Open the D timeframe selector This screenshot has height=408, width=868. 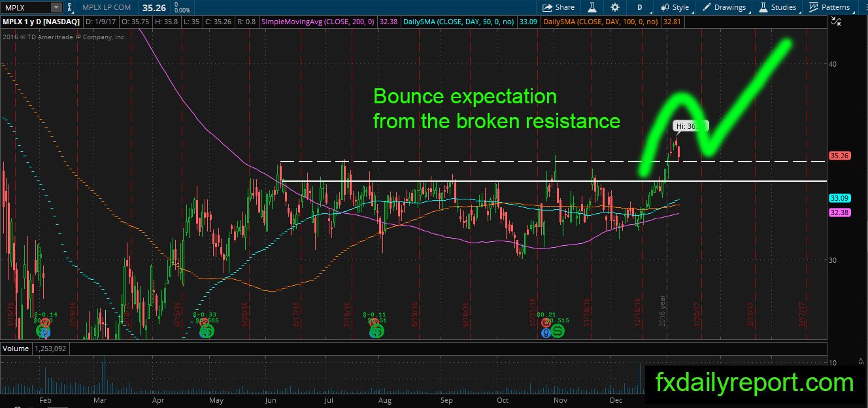click(639, 7)
